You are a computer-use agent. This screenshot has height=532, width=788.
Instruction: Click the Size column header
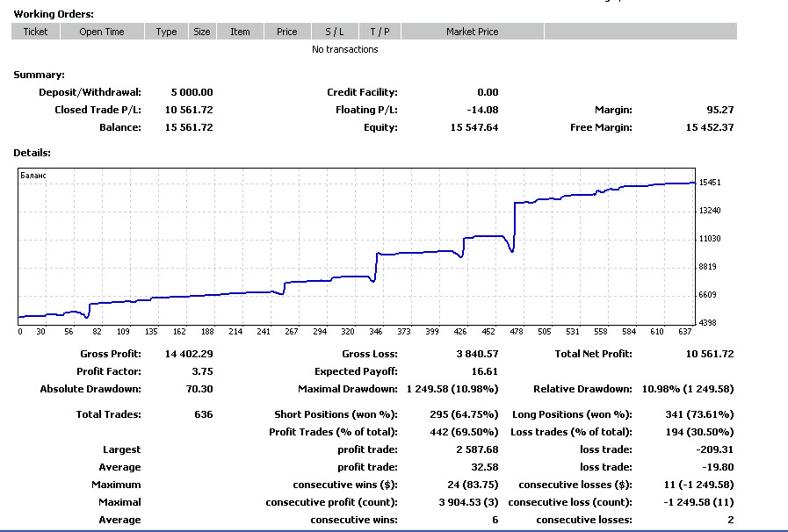pyautogui.click(x=202, y=32)
